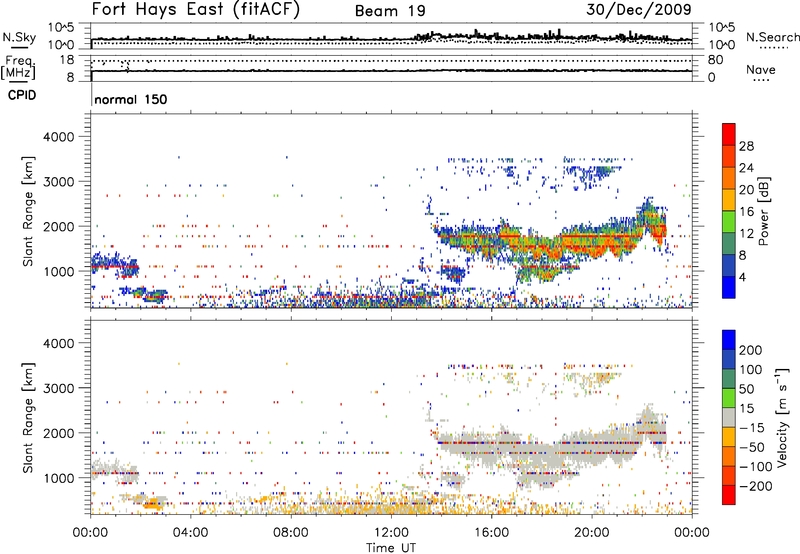Click the velocity scale value '50'
Viewport: 800px width, 554px height.
(746, 389)
